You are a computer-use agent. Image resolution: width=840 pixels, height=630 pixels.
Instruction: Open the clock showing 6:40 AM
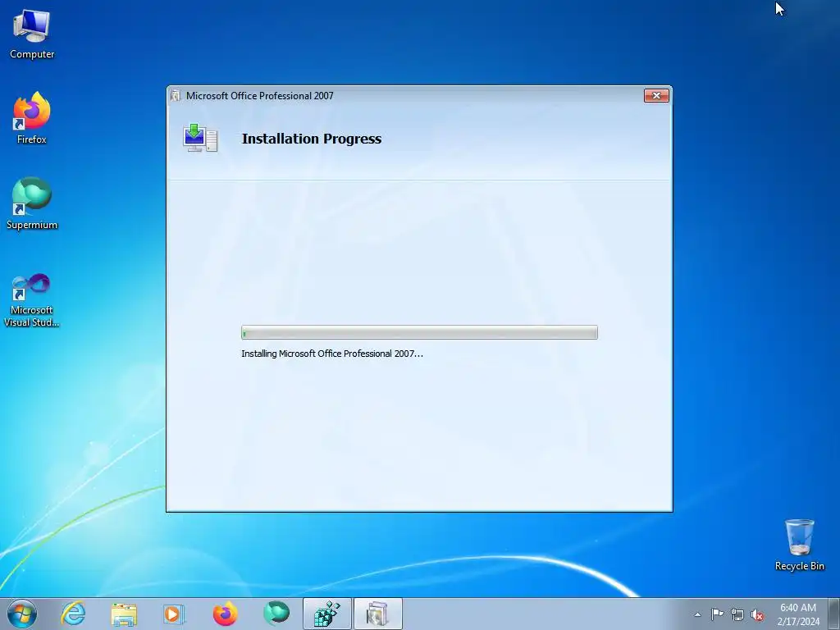(x=798, y=614)
